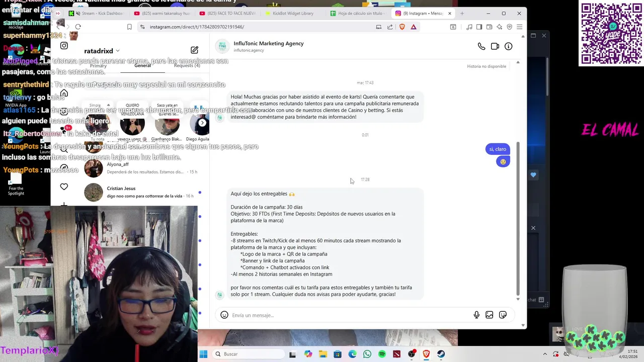
Task: Open the Requests (4) tab
Action: [187, 65]
